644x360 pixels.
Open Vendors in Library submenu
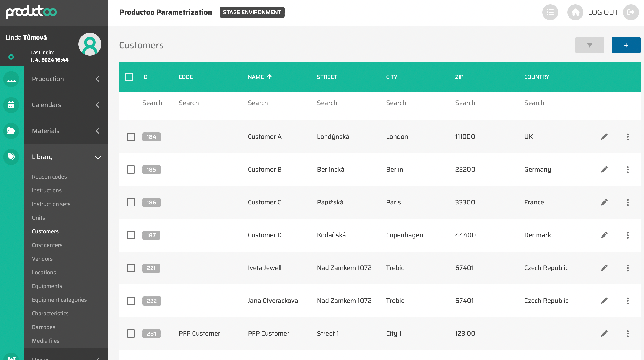[x=42, y=259]
